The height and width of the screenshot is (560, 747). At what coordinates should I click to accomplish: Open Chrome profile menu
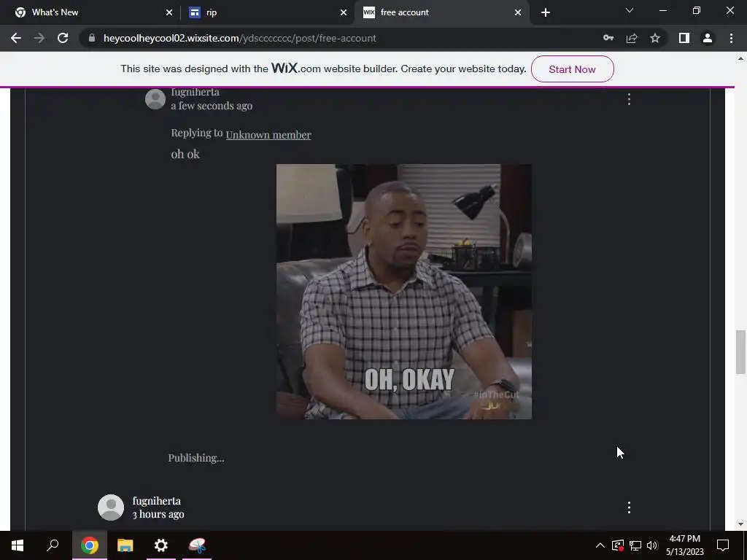click(708, 38)
